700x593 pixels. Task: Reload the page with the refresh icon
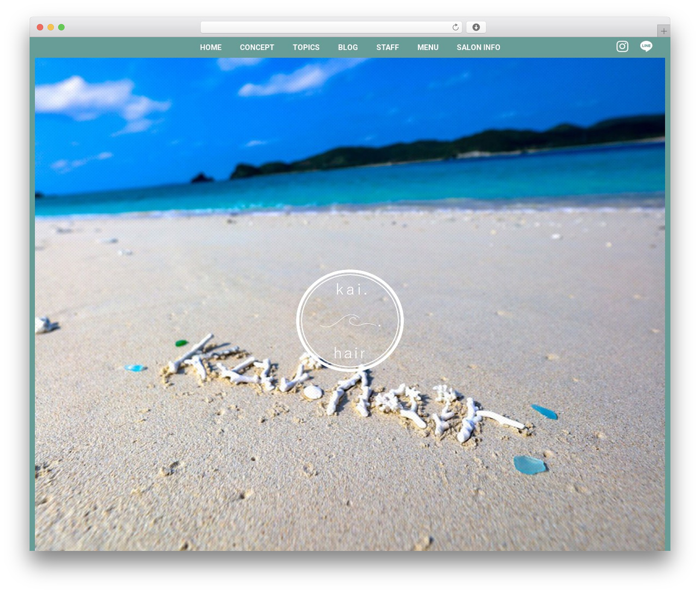(455, 27)
